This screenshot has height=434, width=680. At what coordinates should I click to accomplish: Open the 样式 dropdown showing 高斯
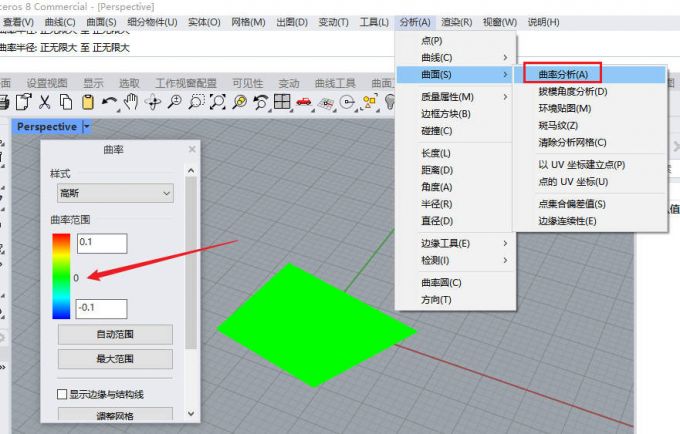(x=114, y=194)
